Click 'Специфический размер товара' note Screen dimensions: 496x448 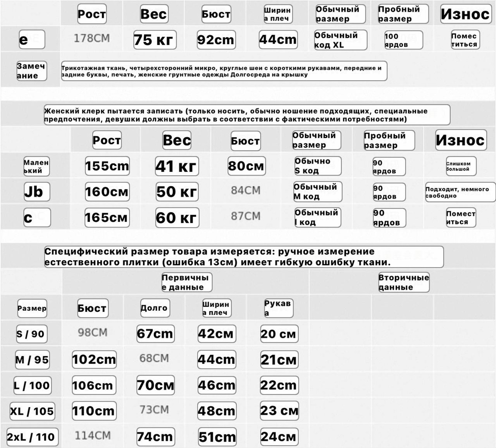coord(244,257)
